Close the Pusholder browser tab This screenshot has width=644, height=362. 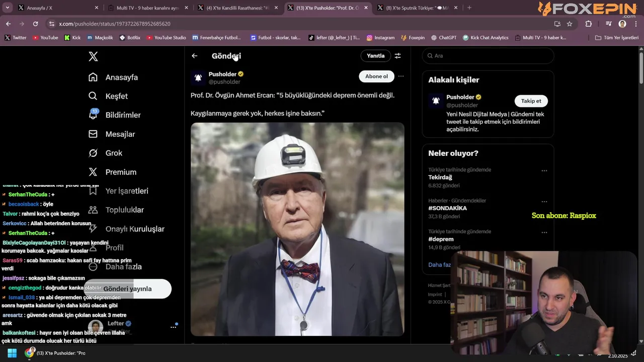pos(366,8)
